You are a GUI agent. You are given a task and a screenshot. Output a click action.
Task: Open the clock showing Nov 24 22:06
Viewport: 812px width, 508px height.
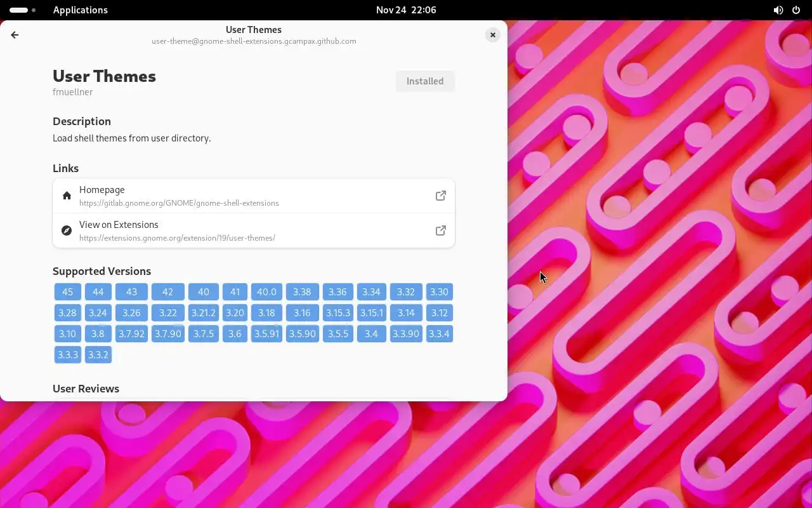406,10
